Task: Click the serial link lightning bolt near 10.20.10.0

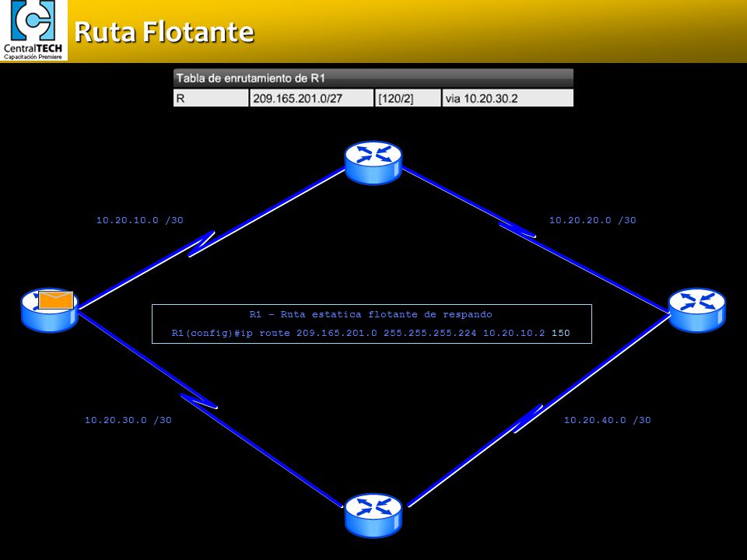Action: 201,243
